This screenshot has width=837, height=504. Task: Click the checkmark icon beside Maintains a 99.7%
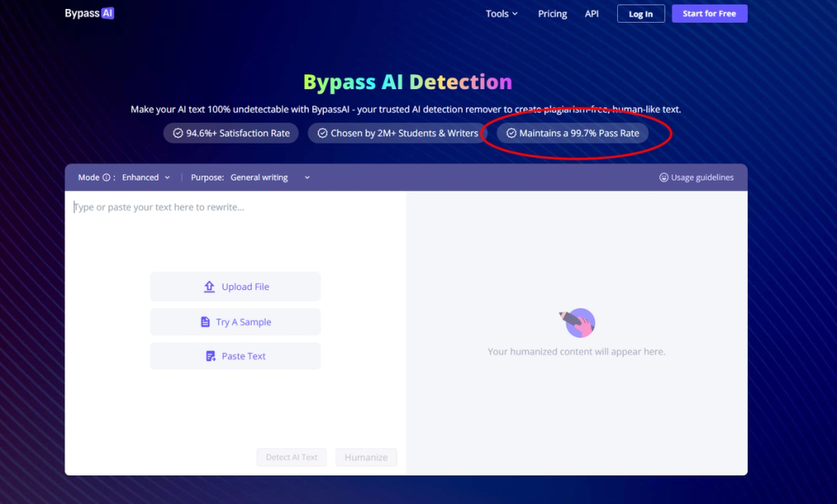[x=512, y=133]
